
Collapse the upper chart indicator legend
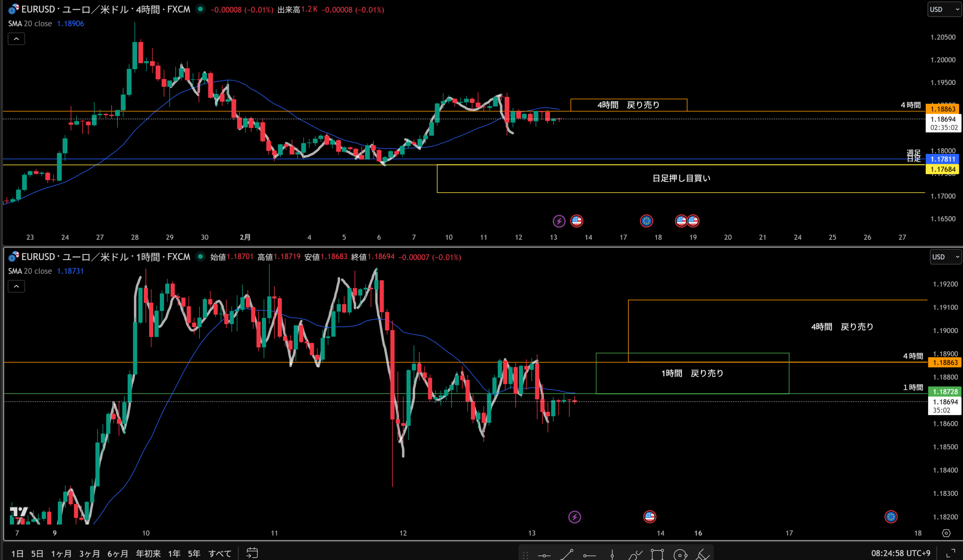17,39
